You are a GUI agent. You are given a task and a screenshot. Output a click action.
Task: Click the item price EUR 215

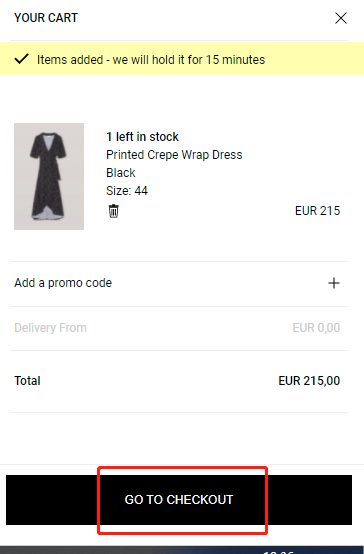point(317,211)
